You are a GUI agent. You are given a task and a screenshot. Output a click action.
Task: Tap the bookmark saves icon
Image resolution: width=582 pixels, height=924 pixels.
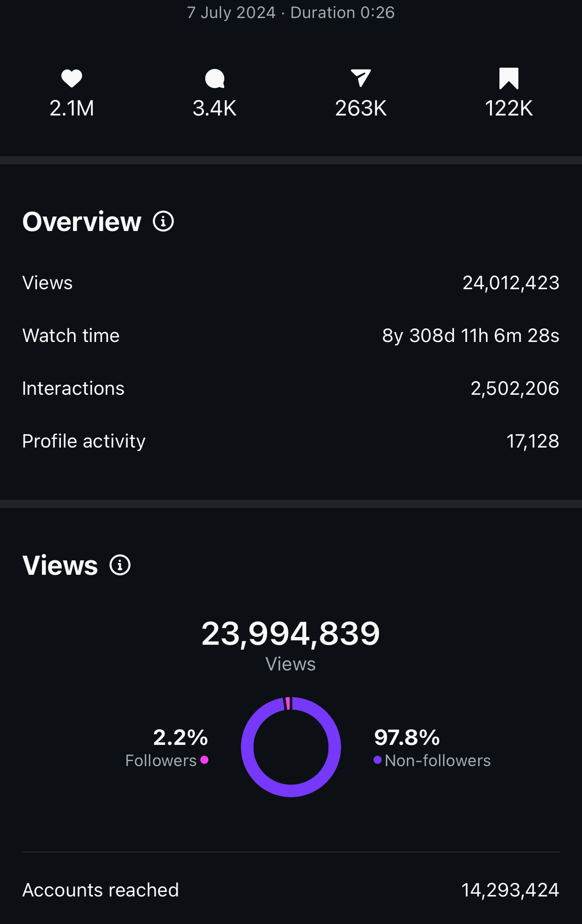pyautogui.click(x=508, y=79)
